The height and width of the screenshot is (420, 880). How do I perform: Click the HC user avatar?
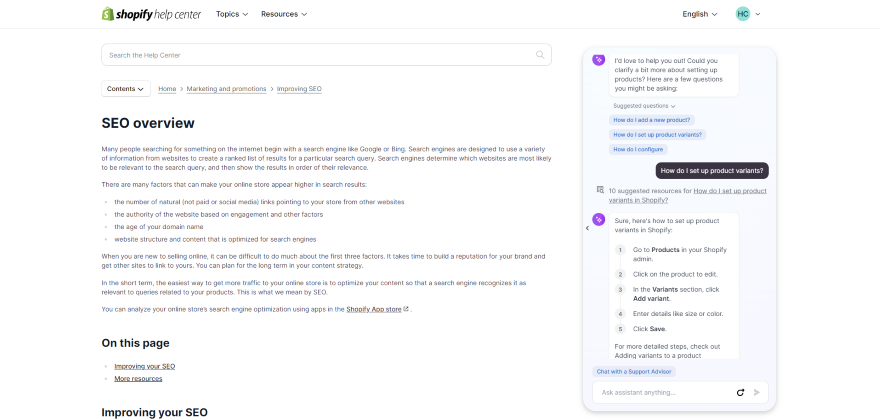click(x=742, y=14)
